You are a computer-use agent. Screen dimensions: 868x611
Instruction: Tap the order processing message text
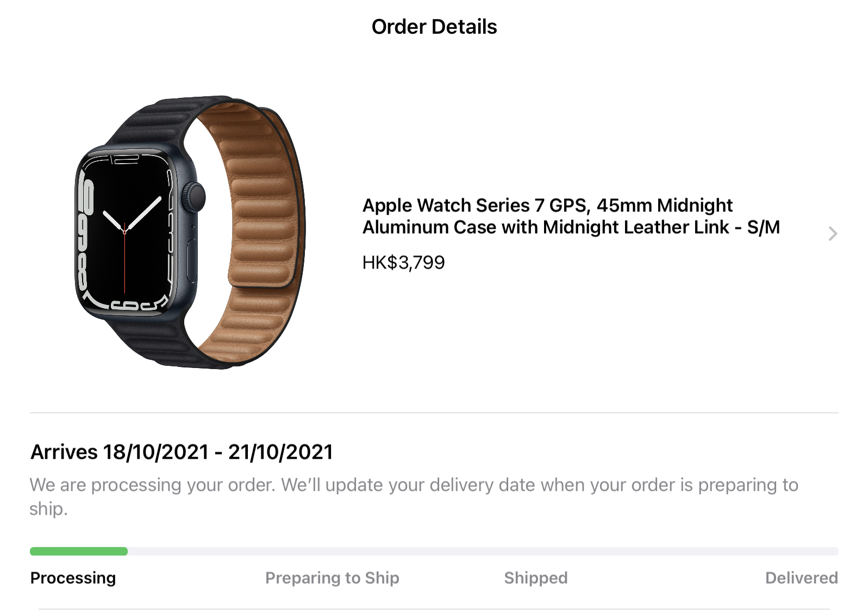(414, 496)
